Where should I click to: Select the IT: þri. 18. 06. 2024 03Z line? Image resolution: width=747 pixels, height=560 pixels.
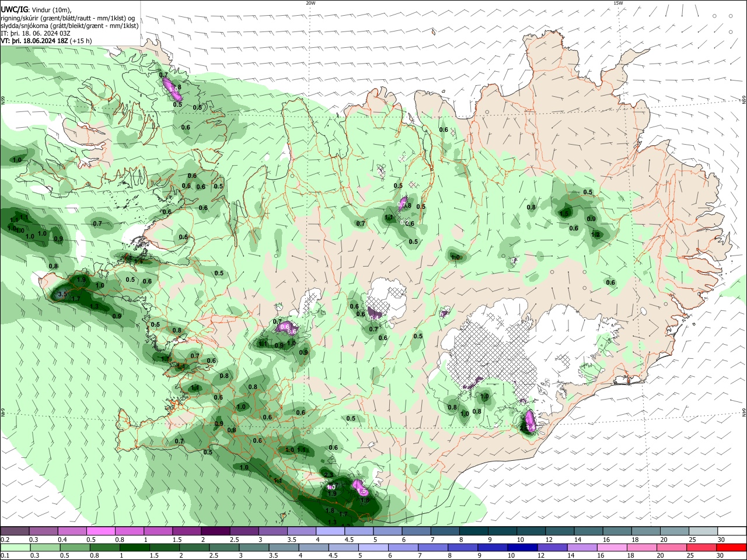tap(36, 33)
